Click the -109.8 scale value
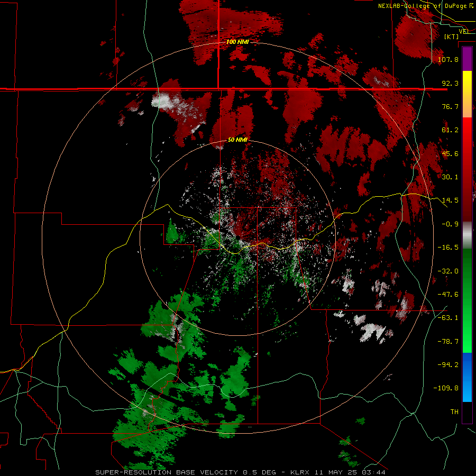The image size is (476, 476). (x=446, y=388)
